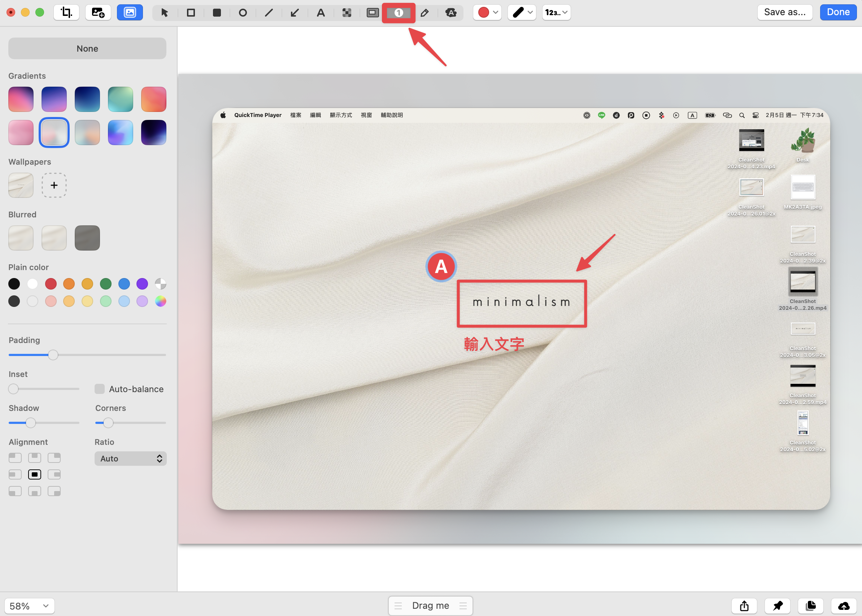The image size is (862, 616).
Task: Open the Ratio Auto dropdown
Action: click(130, 459)
